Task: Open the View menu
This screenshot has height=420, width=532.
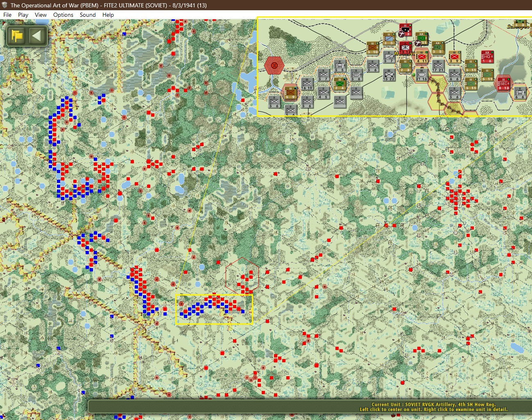Action: pyautogui.click(x=41, y=15)
